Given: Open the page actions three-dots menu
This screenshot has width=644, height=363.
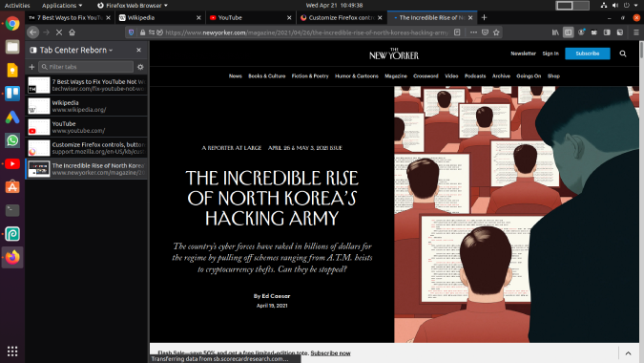Looking at the screenshot, I should pyautogui.click(x=473, y=32).
